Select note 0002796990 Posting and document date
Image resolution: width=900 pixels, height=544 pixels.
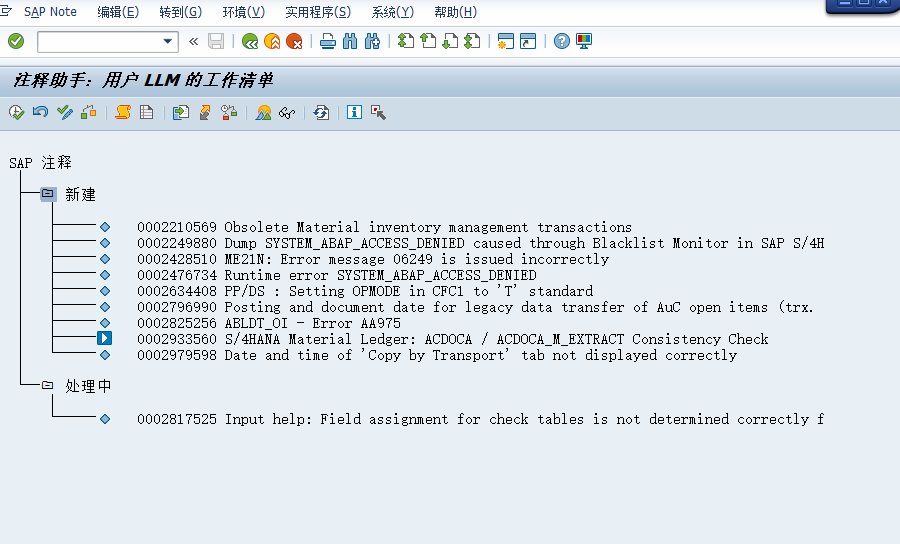coord(475,308)
